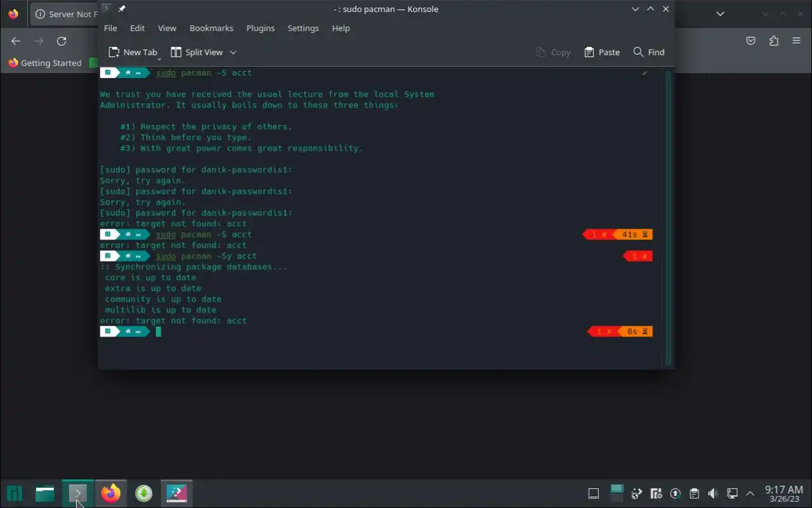Viewport: 812px width, 508px height.
Task: Click the New Tab toolbar button
Action: coord(133,52)
